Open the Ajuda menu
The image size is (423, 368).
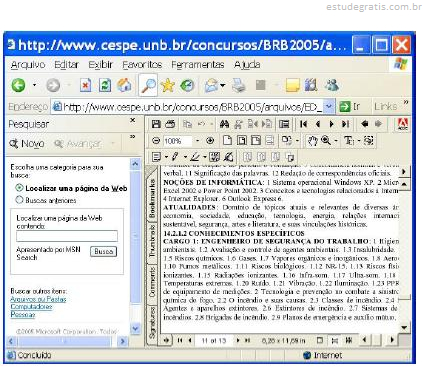point(247,64)
